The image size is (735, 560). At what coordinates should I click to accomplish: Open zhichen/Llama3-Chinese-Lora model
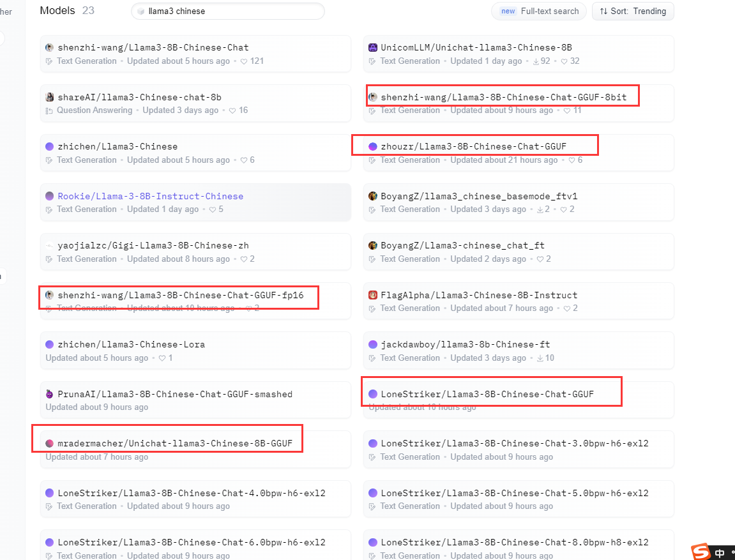[132, 344]
